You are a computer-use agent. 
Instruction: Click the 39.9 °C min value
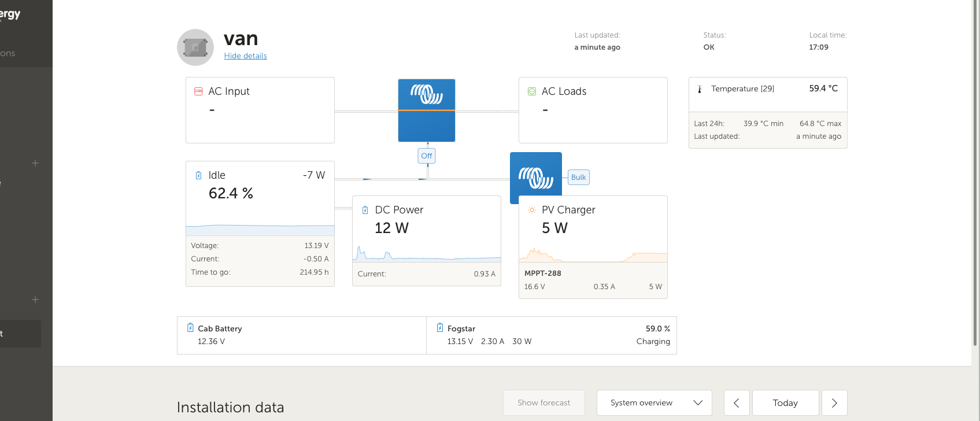[763, 124]
